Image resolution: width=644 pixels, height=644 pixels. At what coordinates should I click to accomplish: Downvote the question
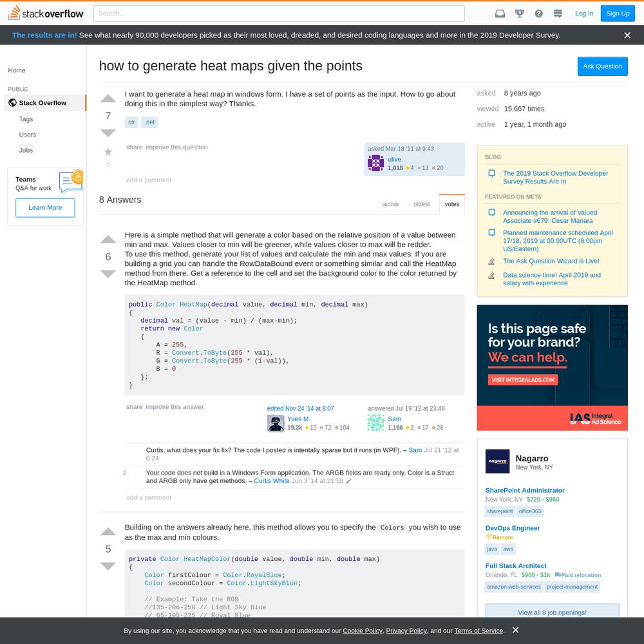(x=108, y=133)
